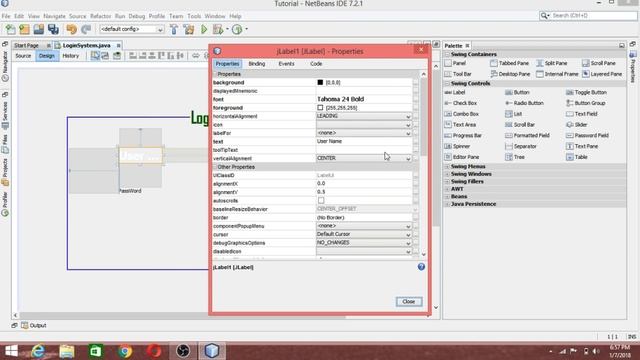Open the Refactor menu

coord(100,16)
